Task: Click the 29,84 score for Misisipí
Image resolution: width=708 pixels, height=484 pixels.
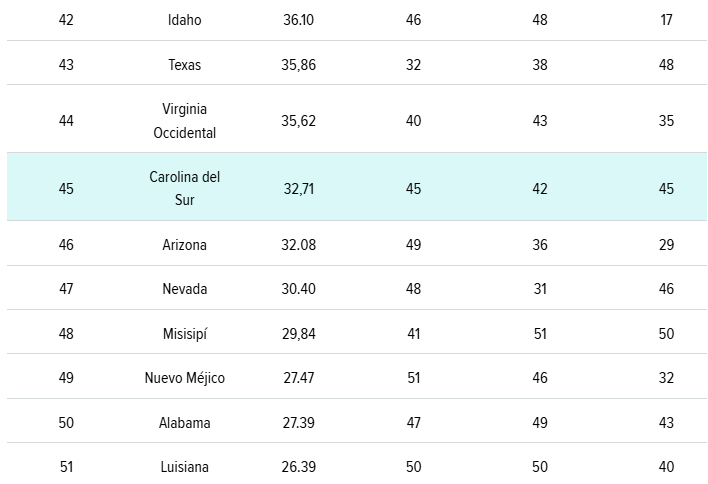Action: click(299, 333)
